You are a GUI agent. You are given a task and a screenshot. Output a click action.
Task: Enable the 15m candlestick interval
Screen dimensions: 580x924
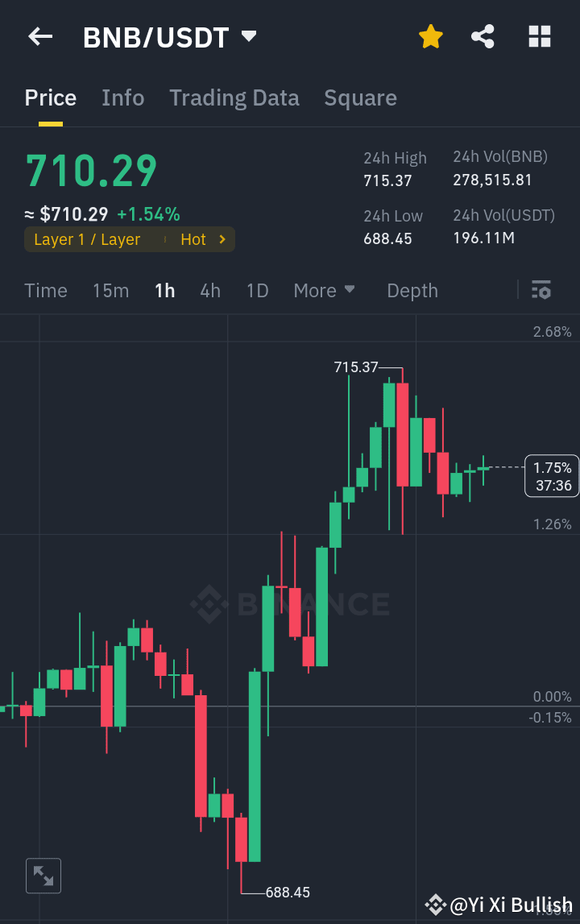click(x=110, y=290)
